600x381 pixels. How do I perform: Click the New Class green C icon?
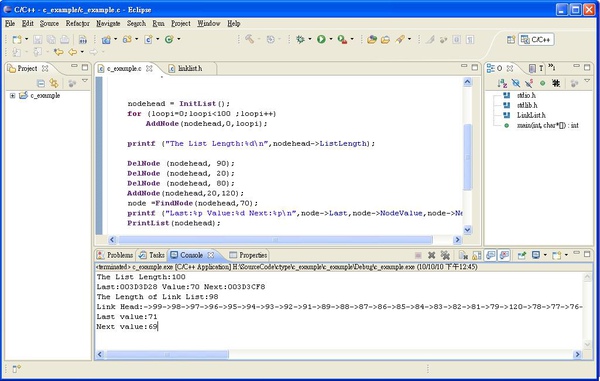point(169,39)
